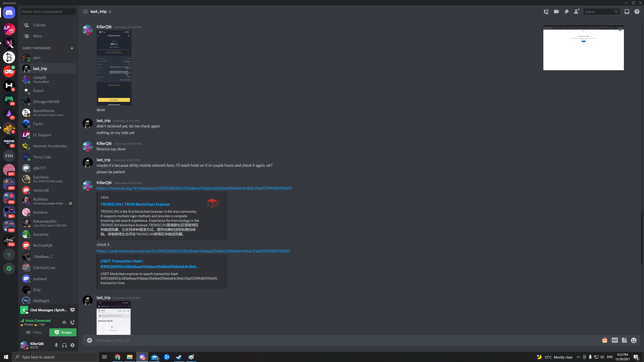
Task: Open DM with EpicHero
Action: (48, 179)
